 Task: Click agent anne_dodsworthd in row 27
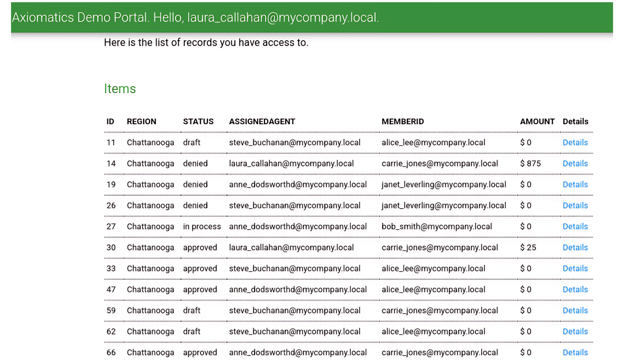298,226
